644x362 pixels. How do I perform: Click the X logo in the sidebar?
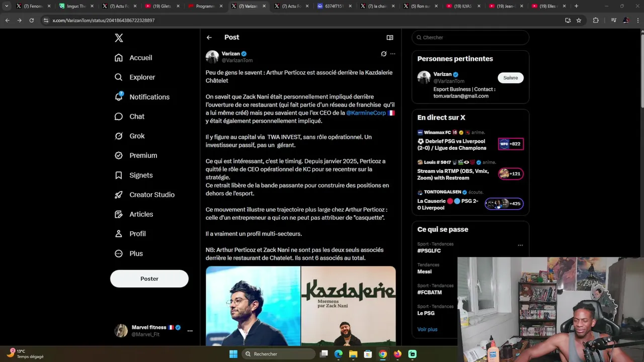pos(119,38)
